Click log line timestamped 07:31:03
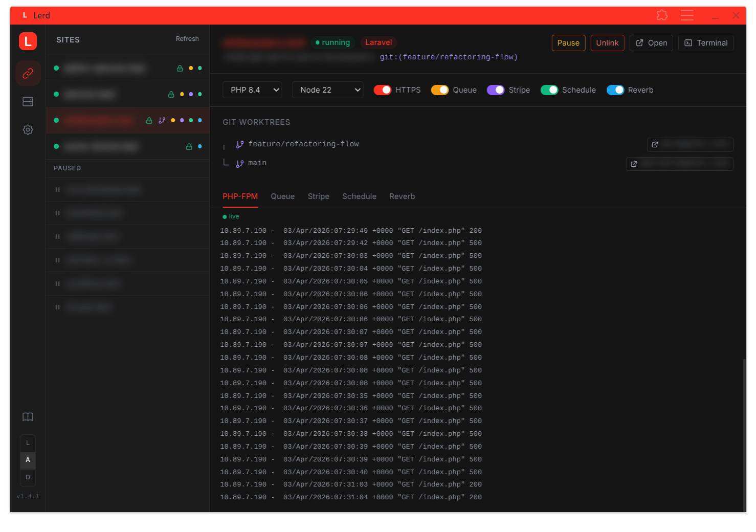756x532 pixels. pyautogui.click(x=351, y=484)
